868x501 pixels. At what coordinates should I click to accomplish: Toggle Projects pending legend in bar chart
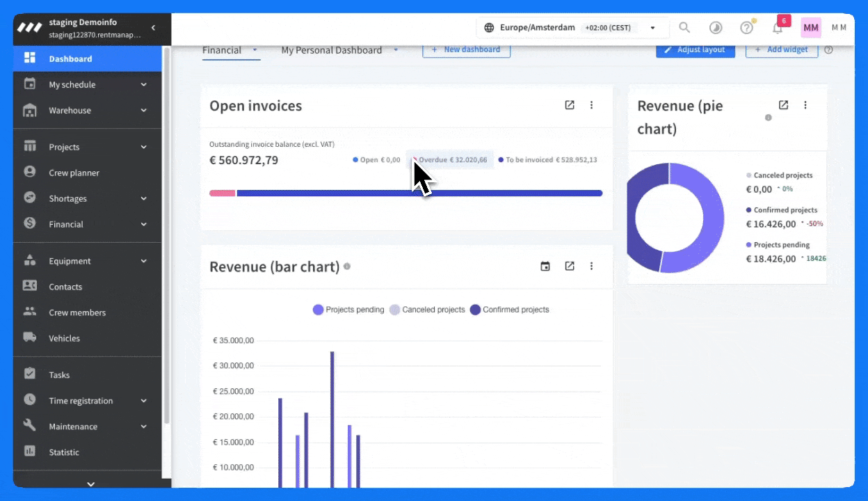point(348,310)
